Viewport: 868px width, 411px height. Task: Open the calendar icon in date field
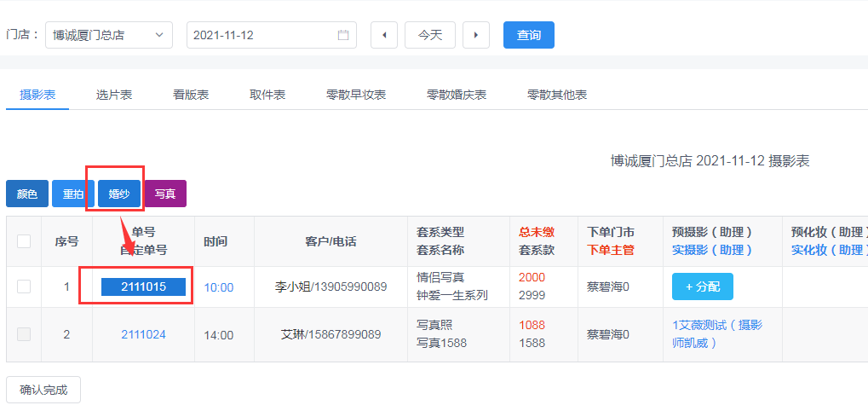click(x=343, y=36)
